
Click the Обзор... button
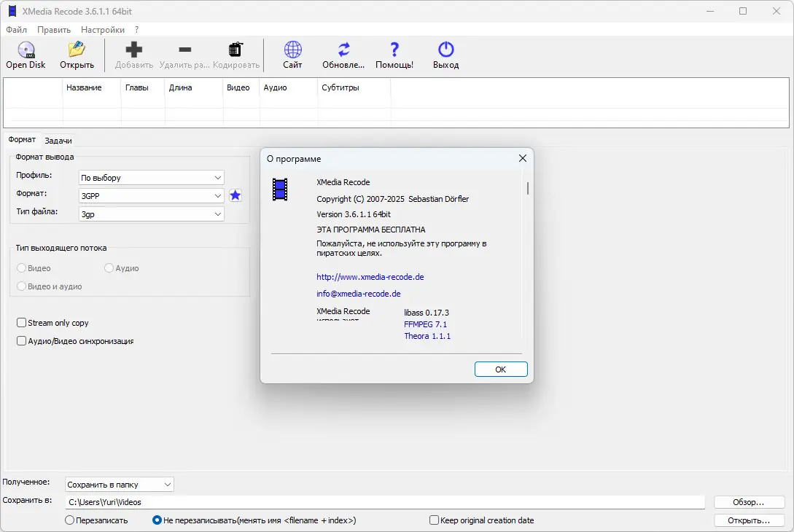click(749, 502)
